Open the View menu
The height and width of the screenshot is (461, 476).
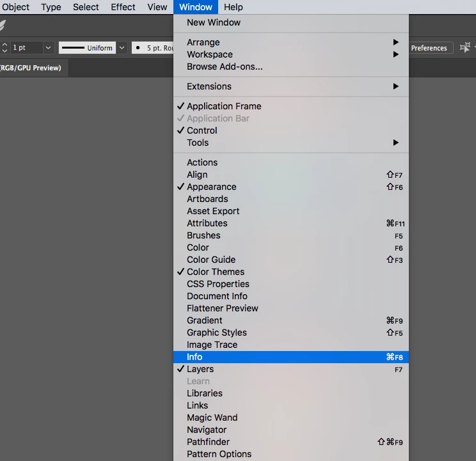point(157,7)
